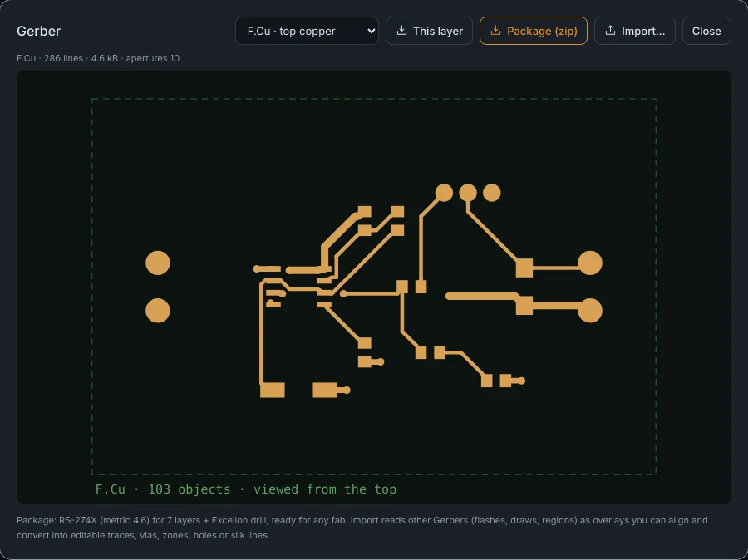
Task: Click the 'F.Cu · 286 lines' info text
Action: [x=98, y=58]
